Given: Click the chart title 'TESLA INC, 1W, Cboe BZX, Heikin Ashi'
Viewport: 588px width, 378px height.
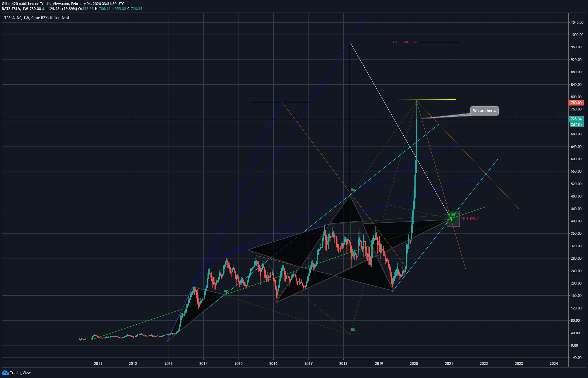Looking at the screenshot, I should coord(37,18).
